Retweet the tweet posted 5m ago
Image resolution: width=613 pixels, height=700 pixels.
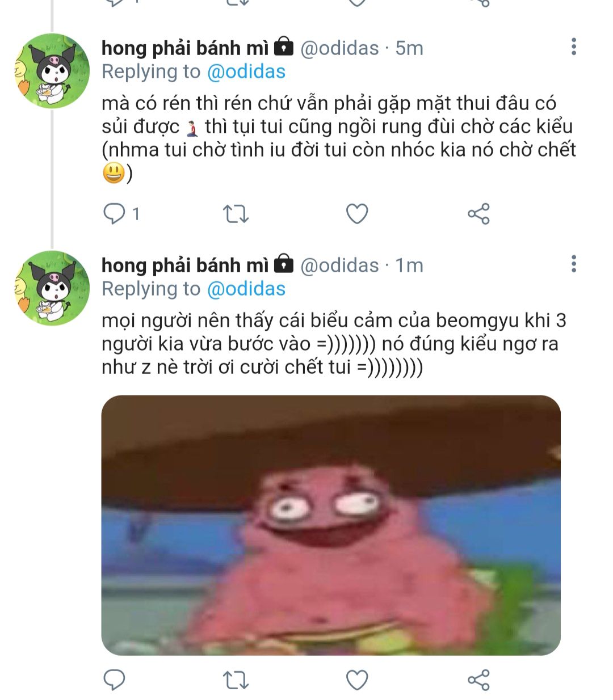point(236,214)
